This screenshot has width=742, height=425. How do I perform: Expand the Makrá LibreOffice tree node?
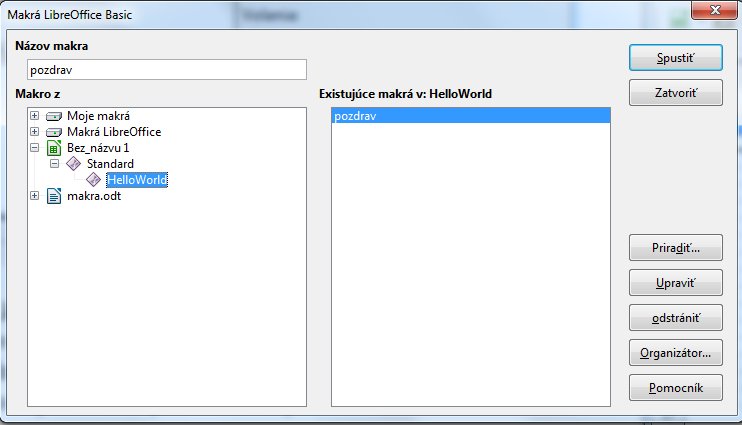click(x=35, y=132)
